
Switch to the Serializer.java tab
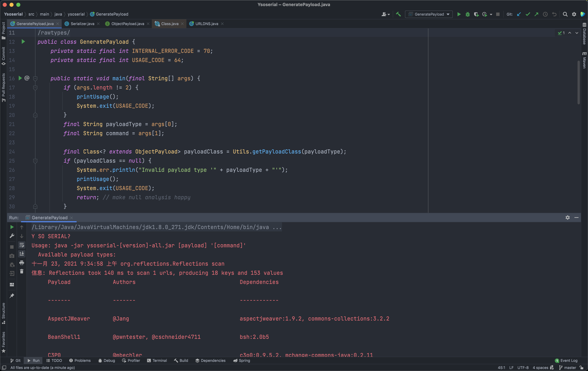(x=82, y=24)
